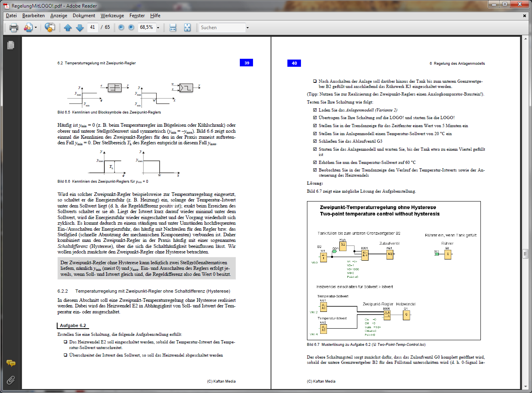This screenshot has width=532, height=393.
Task: Open the Pages panel icon in sidebar
Action: [11, 45]
